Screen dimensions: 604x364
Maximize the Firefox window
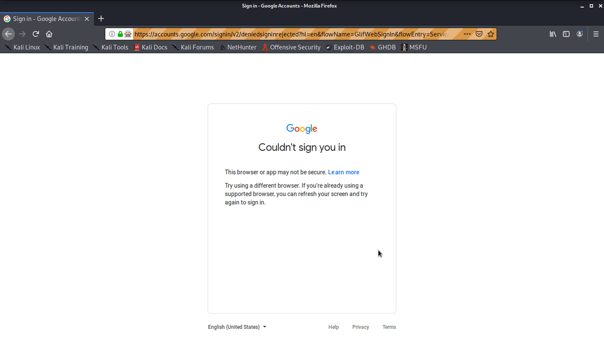[591, 6]
